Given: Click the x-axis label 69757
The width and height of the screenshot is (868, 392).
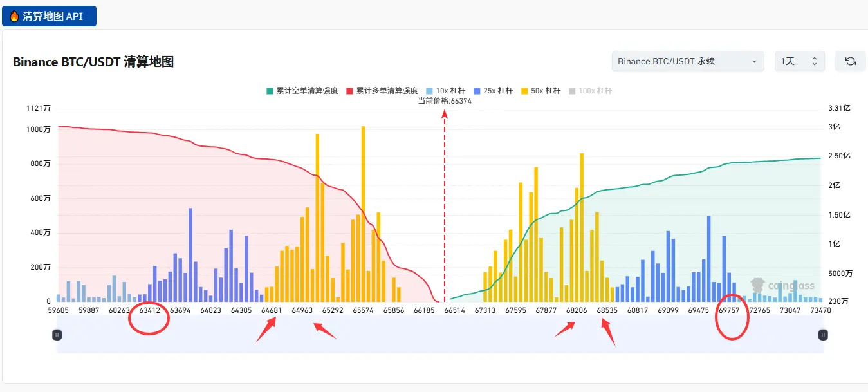Looking at the screenshot, I should pos(729,310).
